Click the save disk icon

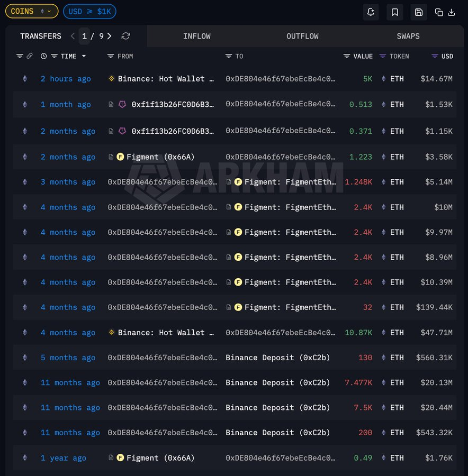coord(419,12)
